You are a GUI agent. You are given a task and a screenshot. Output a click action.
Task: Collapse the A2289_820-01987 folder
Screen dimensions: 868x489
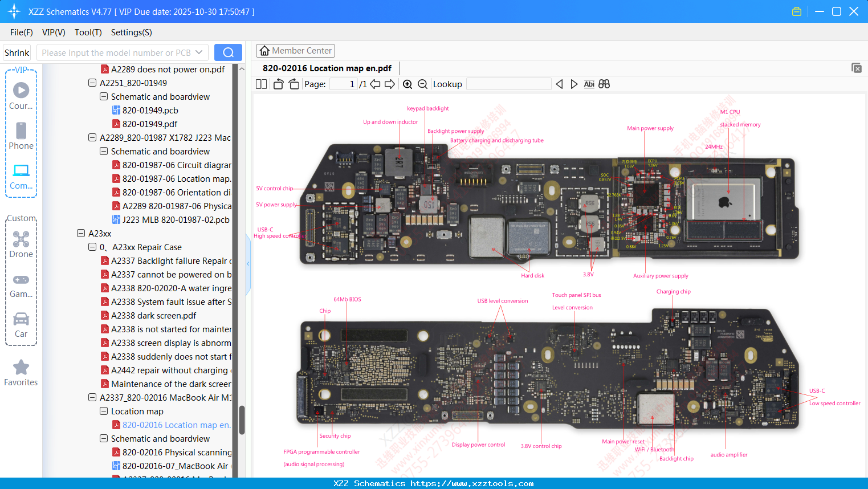[92, 137]
